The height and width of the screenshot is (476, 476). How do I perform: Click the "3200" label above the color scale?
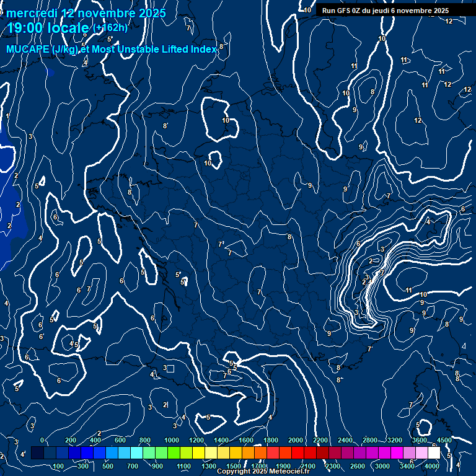click(x=395, y=440)
